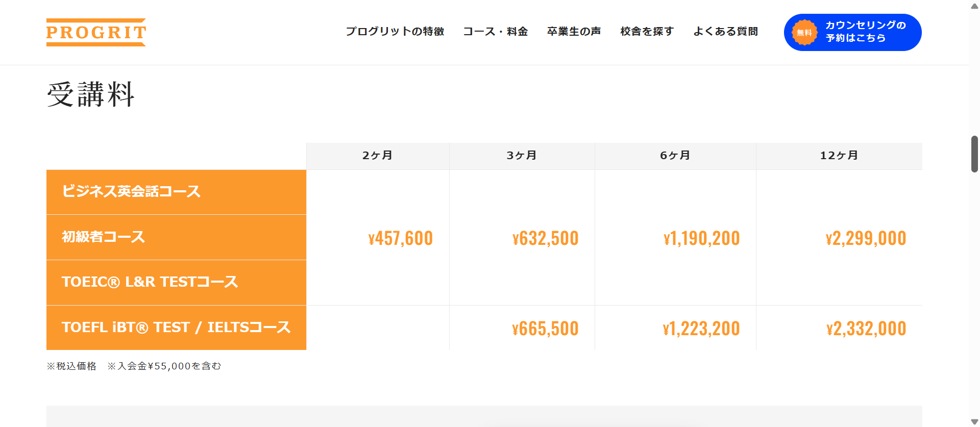Click the orange 無料 badge icon

804,33
